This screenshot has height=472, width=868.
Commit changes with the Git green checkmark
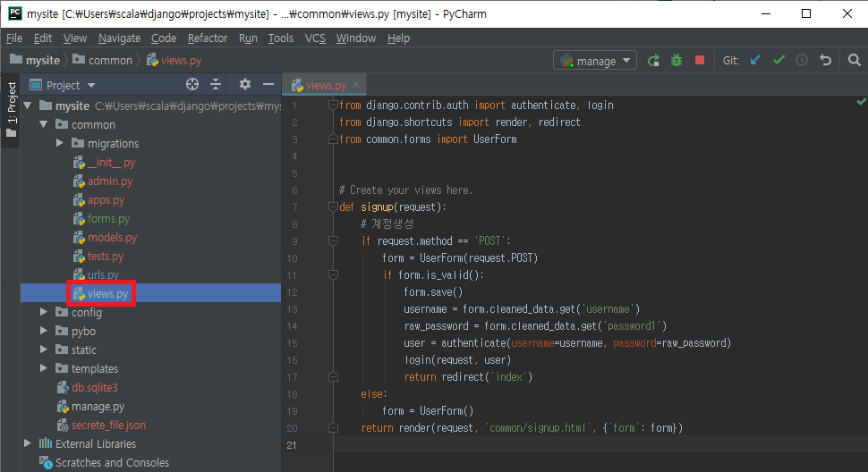[x=779, y=60]
